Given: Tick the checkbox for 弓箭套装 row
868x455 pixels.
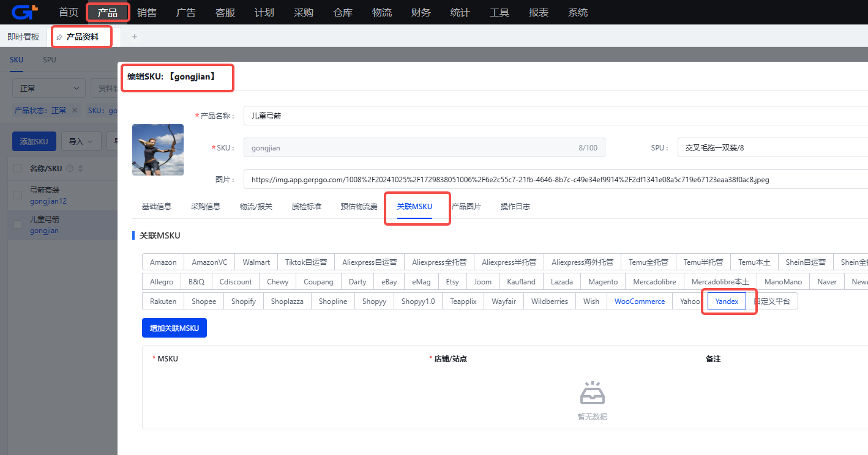Looking at the screenshot, I should pos(18,195).
